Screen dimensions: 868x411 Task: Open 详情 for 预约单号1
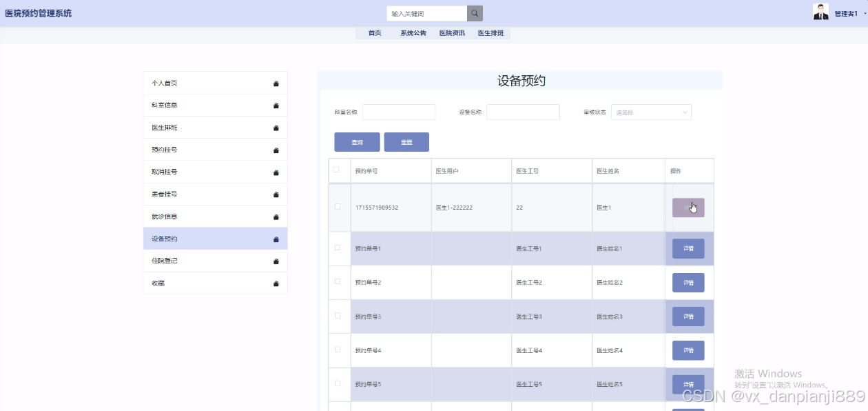(688, 248)
